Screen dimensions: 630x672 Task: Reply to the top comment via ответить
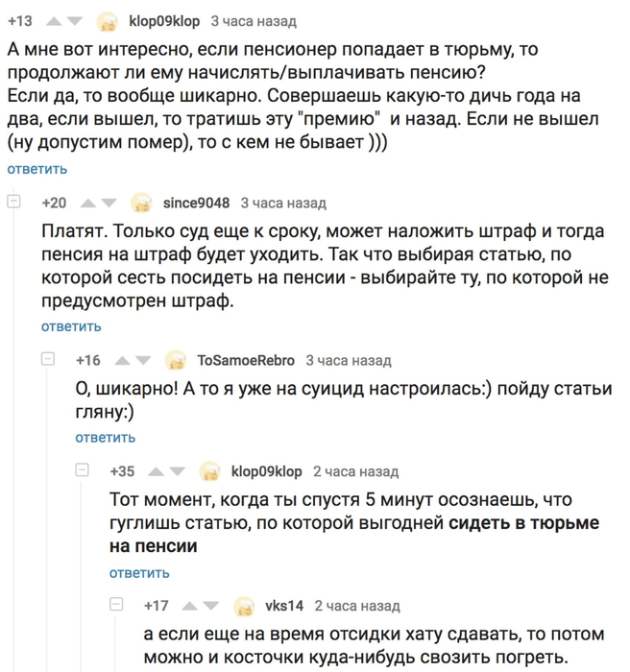[37, 169]
